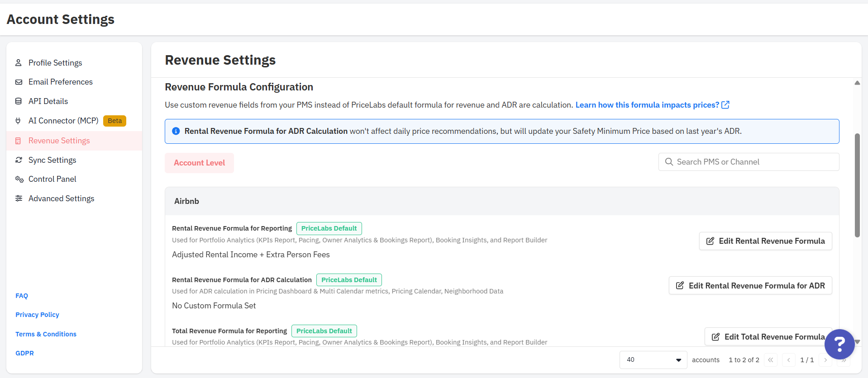Screen dimensions: 868x378
Task: Click the Email Preferences envelope icon
Action: (19, 82)
